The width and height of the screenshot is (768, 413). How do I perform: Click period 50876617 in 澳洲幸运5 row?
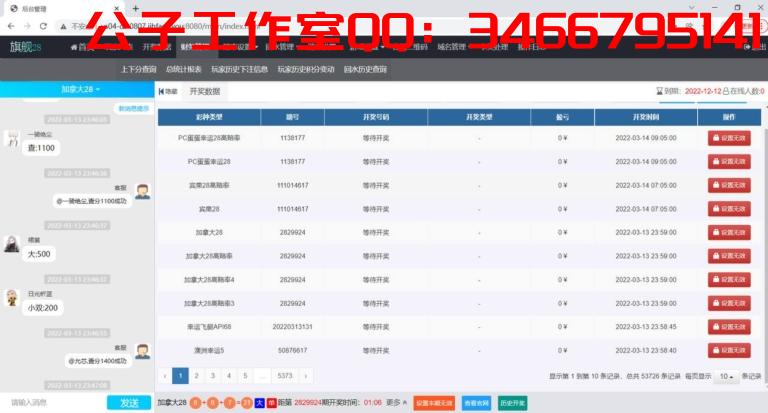[292, 350]
